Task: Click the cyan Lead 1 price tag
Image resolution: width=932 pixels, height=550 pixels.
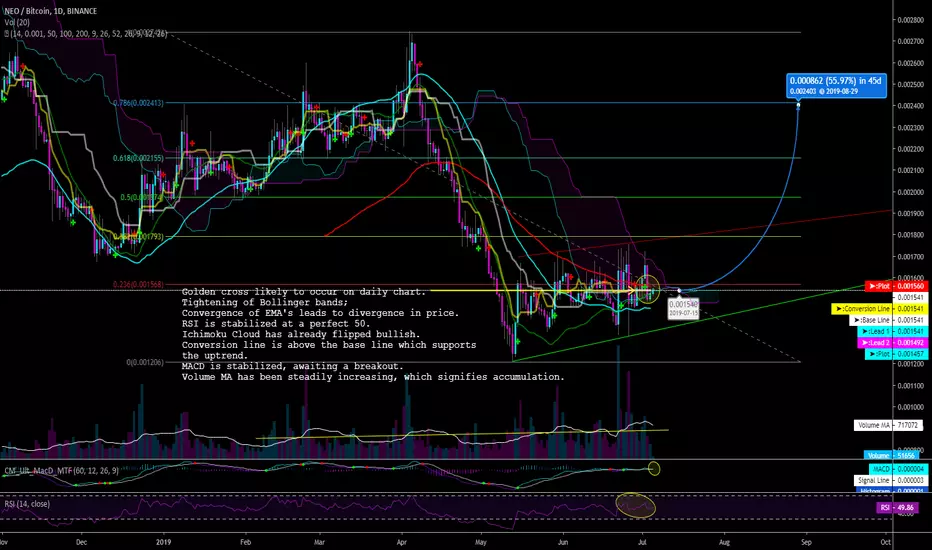Action: (x=893, y=331)
